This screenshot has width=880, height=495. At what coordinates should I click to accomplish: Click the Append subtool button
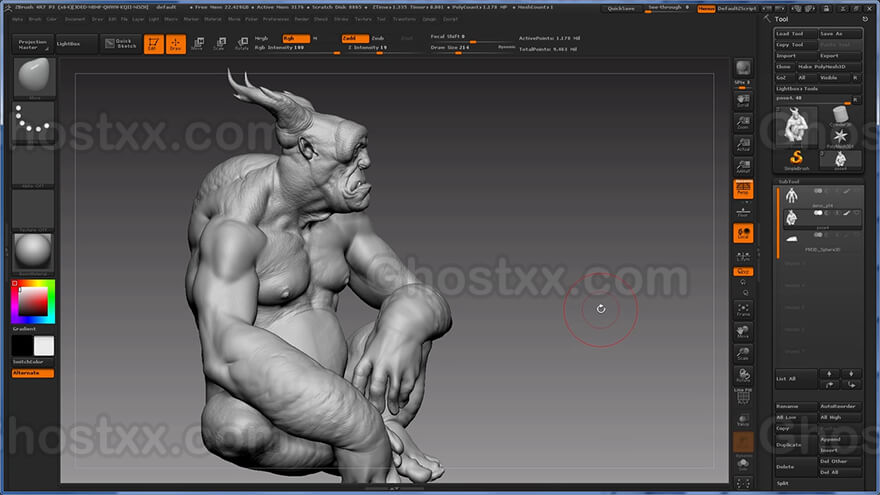click(840, 439)
